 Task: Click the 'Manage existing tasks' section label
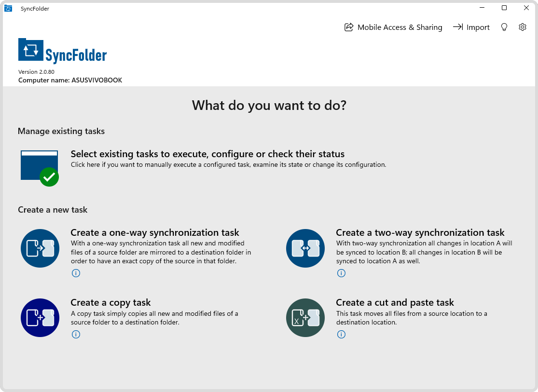click(x=61, y=131)
